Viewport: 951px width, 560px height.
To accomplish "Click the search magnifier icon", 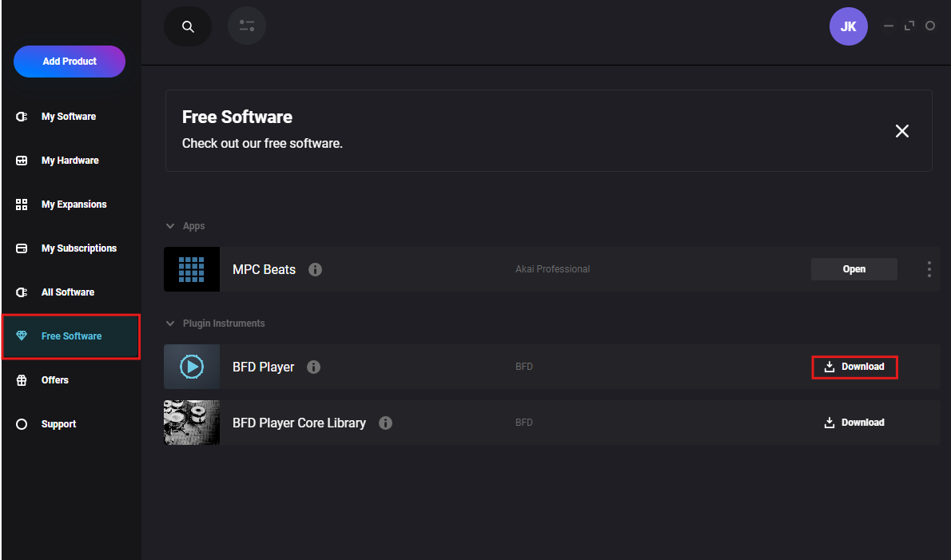I will (188, 26).
